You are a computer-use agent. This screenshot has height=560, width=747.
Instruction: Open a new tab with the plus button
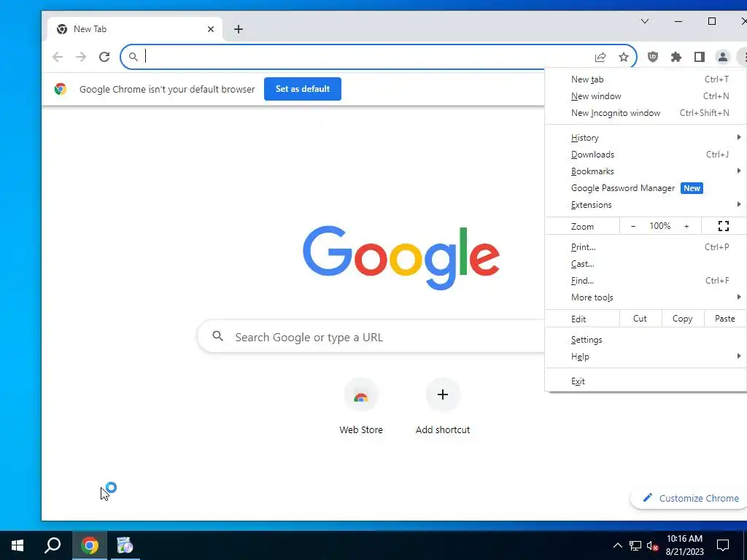(x=239, y=29)
